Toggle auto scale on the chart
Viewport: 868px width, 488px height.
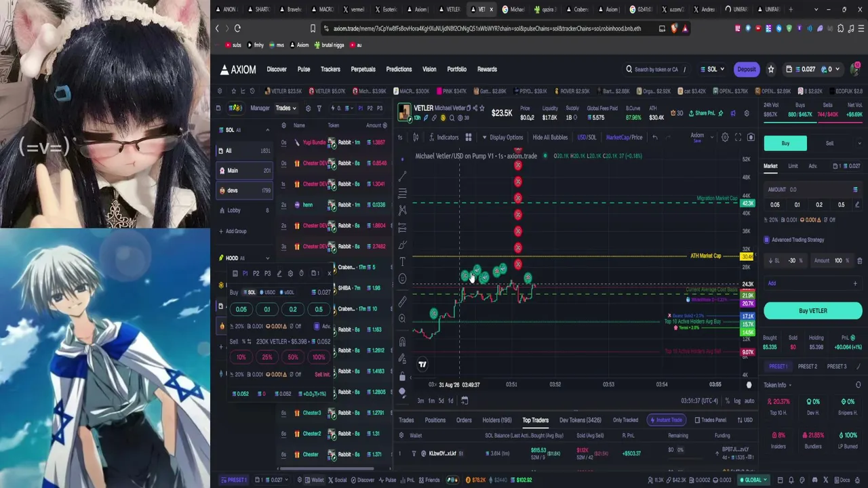click(x=749, y=401)
